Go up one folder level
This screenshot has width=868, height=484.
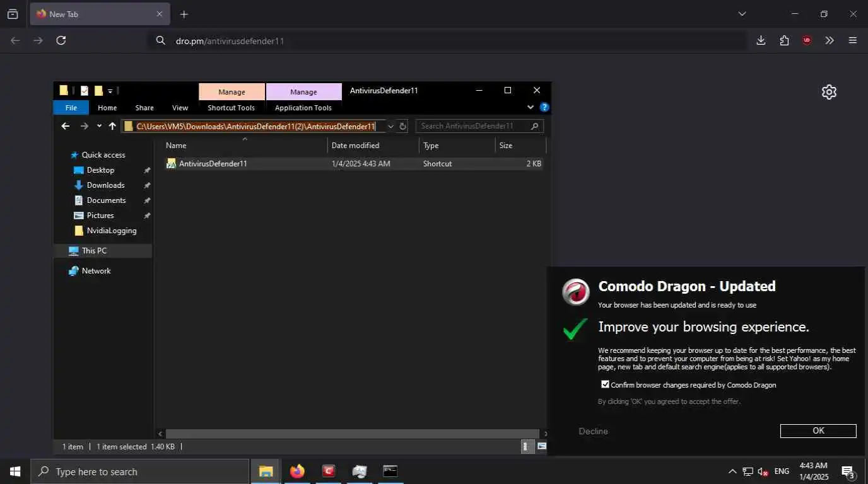[x=112, y=126]
